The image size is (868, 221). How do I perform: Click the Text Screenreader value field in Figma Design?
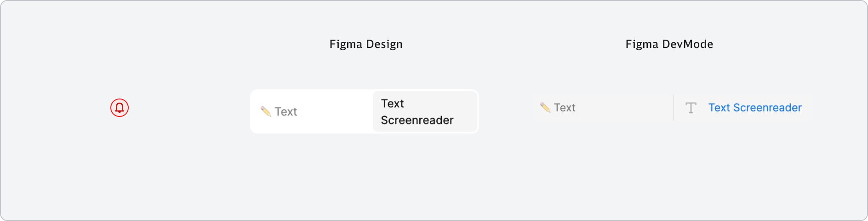(x=425, y=111)
